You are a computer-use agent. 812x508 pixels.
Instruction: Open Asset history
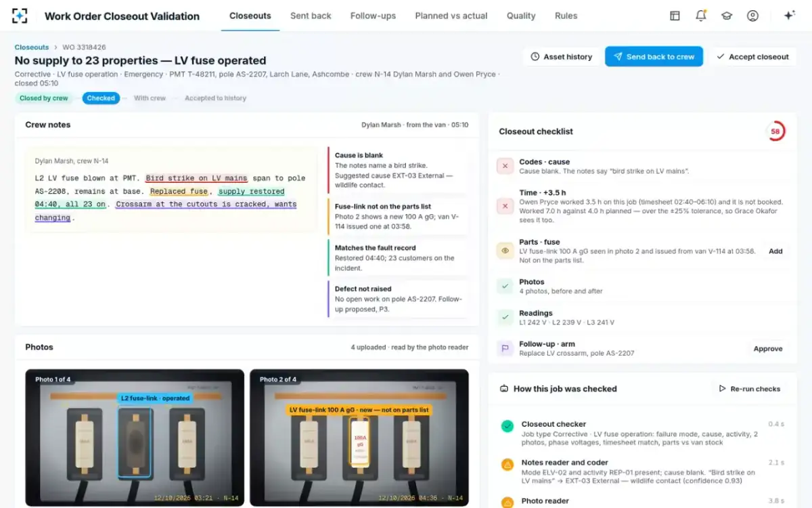[561, 57]
